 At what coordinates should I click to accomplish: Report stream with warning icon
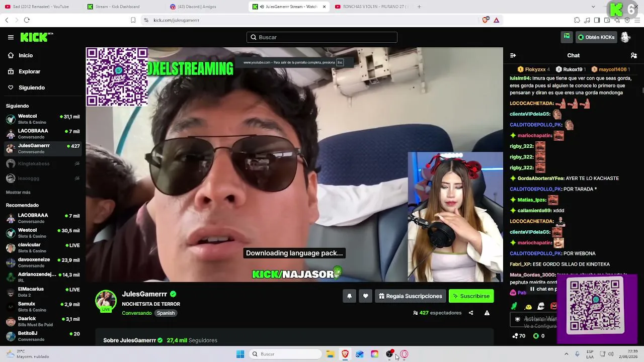[487, 313]
